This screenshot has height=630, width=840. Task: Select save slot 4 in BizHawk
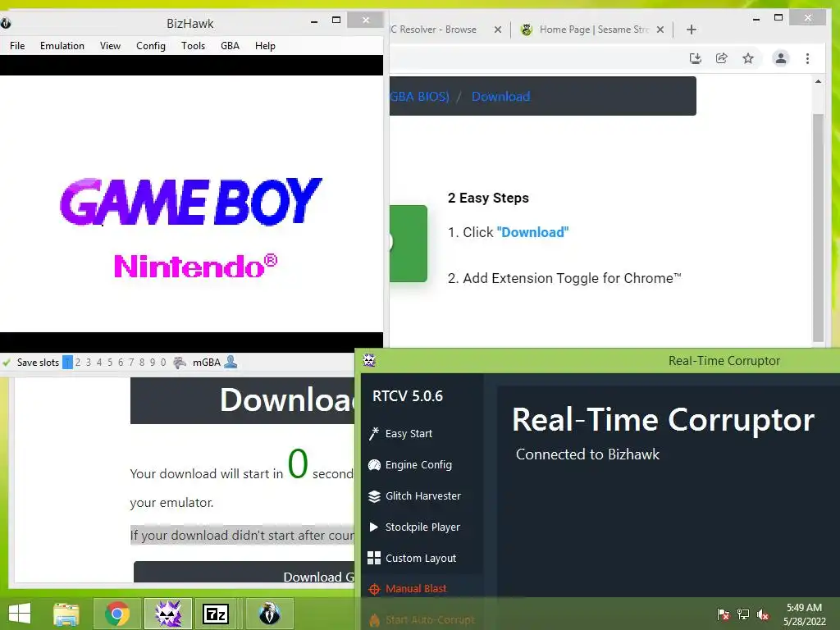(99, 362)
